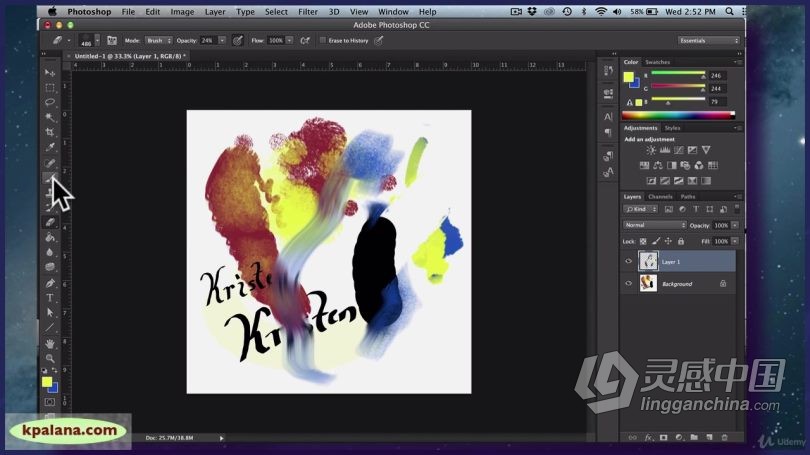Select the Lasso tool
This screenshot has height=455, width=810.
coord(50,102)
